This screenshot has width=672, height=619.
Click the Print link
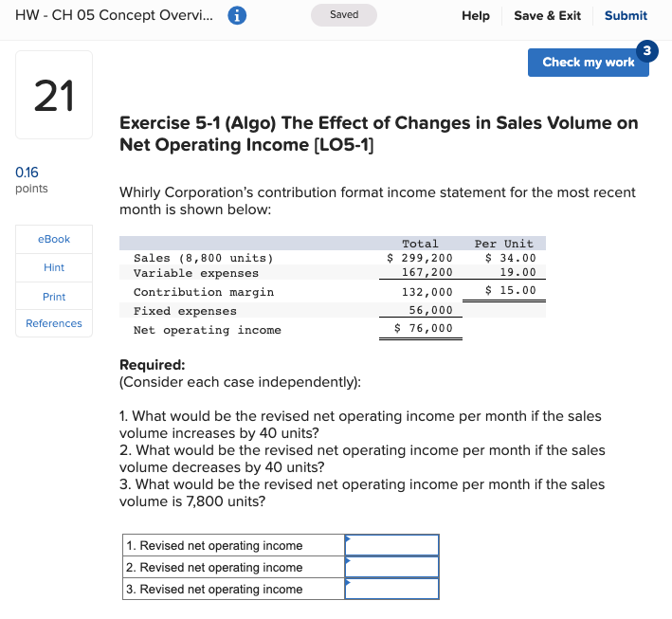click(x=54, y=297)
